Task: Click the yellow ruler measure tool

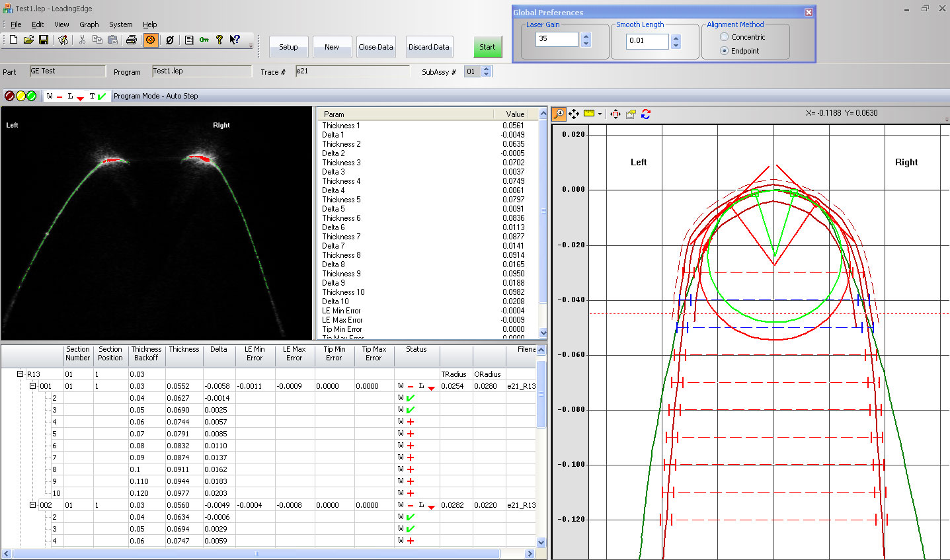Action: pos(589,114)
